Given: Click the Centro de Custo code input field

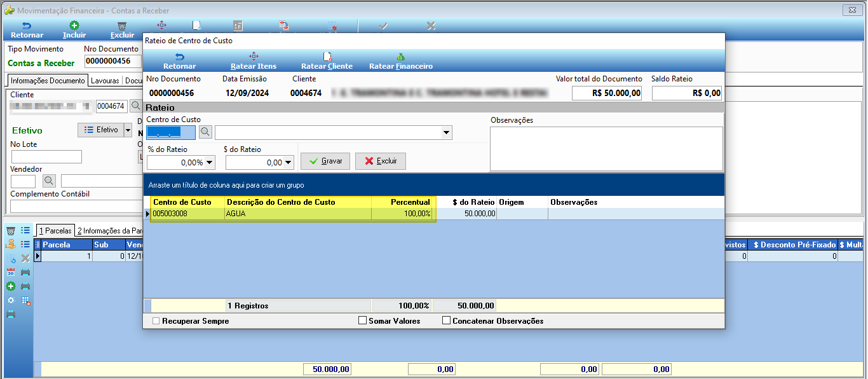Looking at the screenshot, I should point(172,132).
